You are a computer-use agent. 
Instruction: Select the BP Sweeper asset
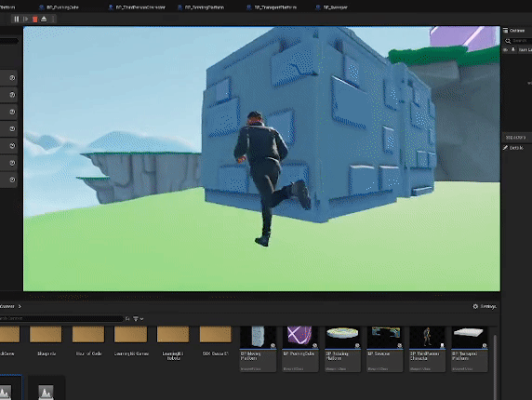click(x=385, y=349)
